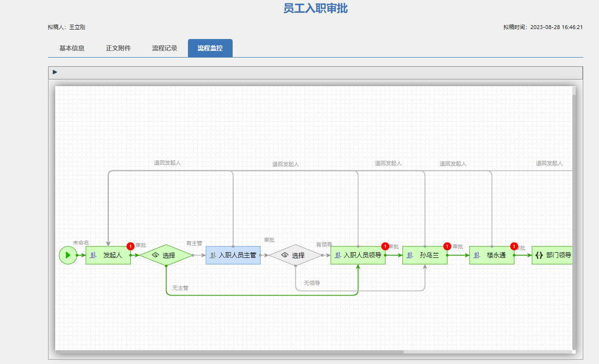Click the 员工入职审批 title
The image size is (599, 364).
coord(315,9)
